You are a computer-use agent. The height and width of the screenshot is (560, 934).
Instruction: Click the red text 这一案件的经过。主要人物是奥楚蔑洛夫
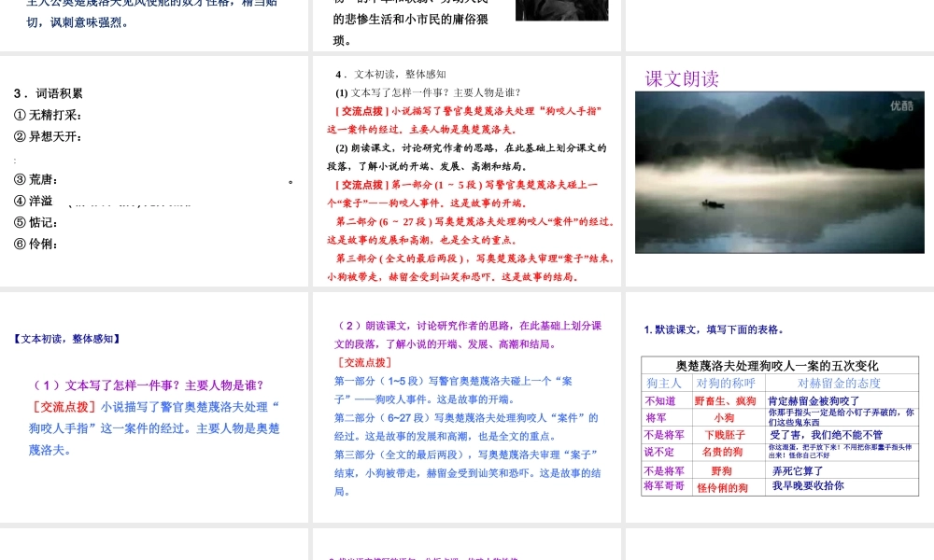[x=422, y=129]
